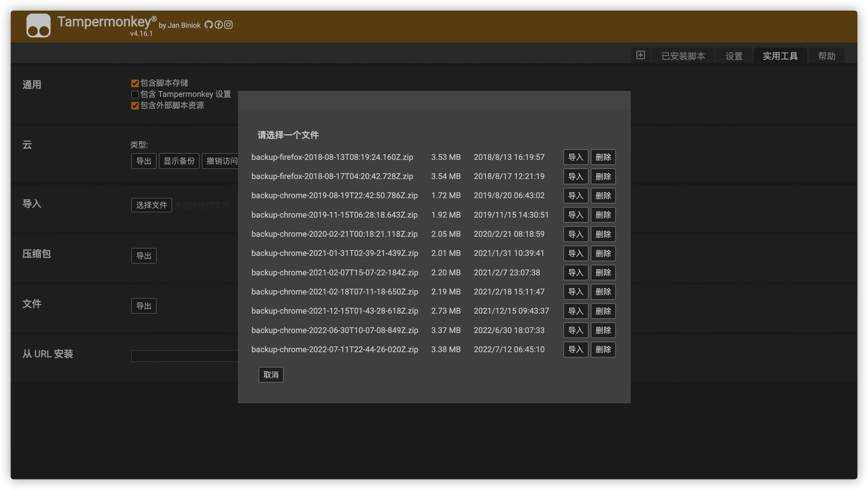Click the 2.73 MB size cell
Viewport: 868px width, 490px height.
(x=446, y=311)
